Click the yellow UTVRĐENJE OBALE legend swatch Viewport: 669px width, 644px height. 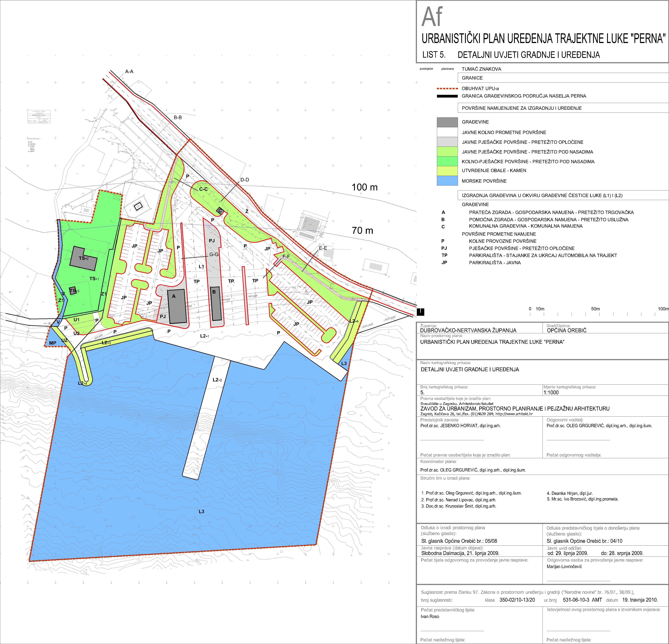(447, 171)
